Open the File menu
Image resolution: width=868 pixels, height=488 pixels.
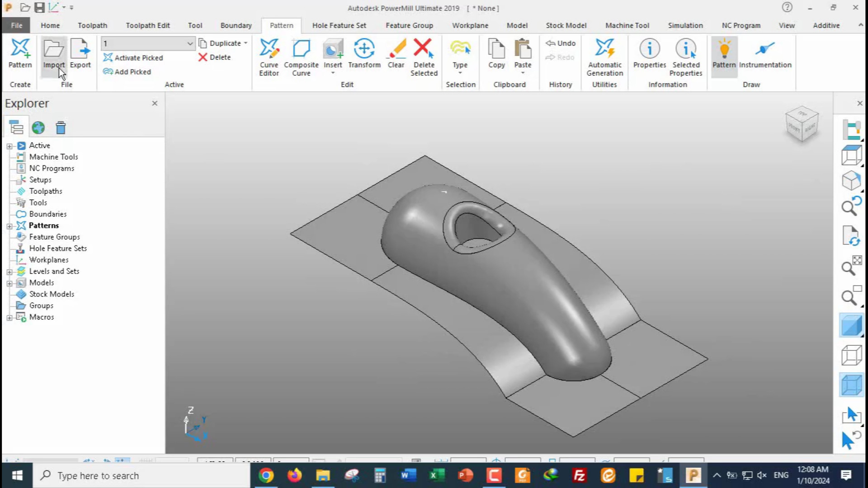point(17,25)
